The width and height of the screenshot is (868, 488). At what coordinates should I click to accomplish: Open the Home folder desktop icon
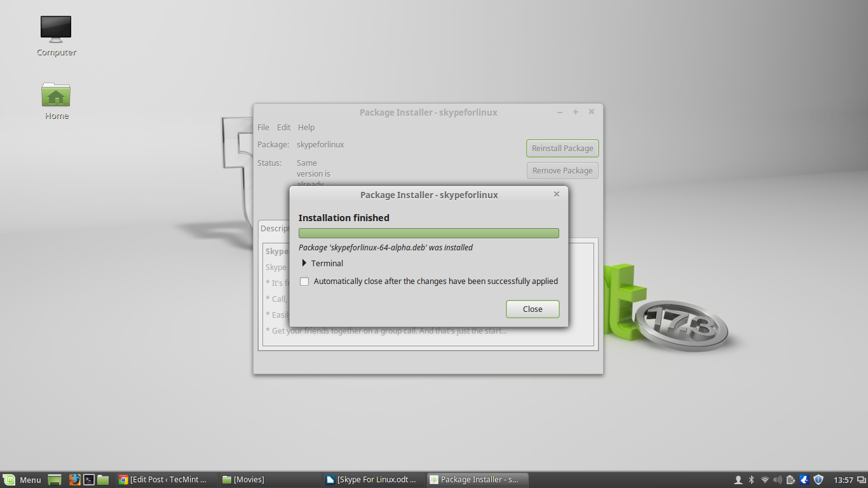click(x=56, y=100)
